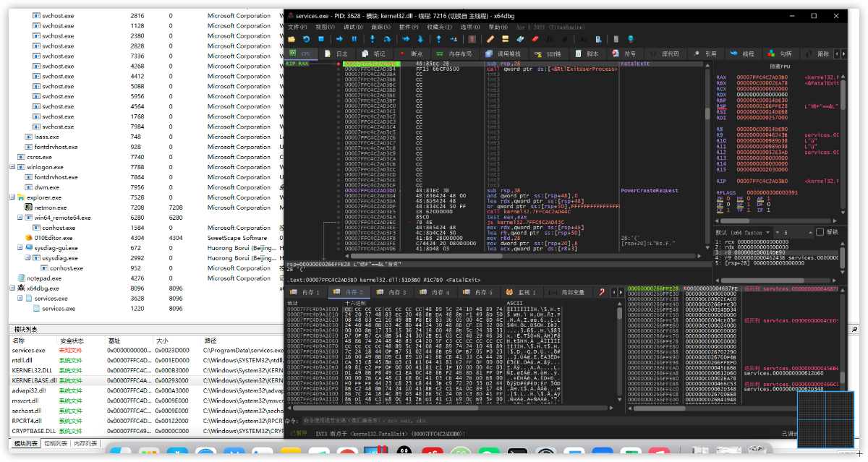The width and height of the screenshot is (868, 462).
Task: Open the 调试(D) debug menu
Action: 353,27
